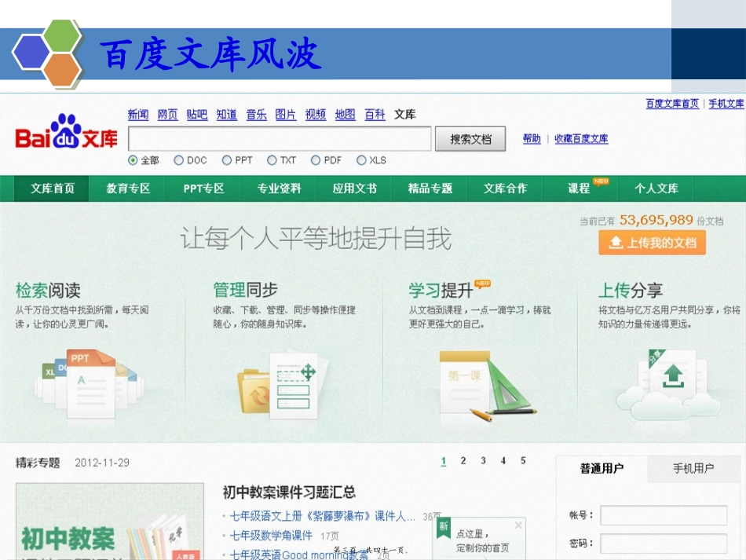Go to featured topics page 5
746x560 pixels.
click(523, 460)
